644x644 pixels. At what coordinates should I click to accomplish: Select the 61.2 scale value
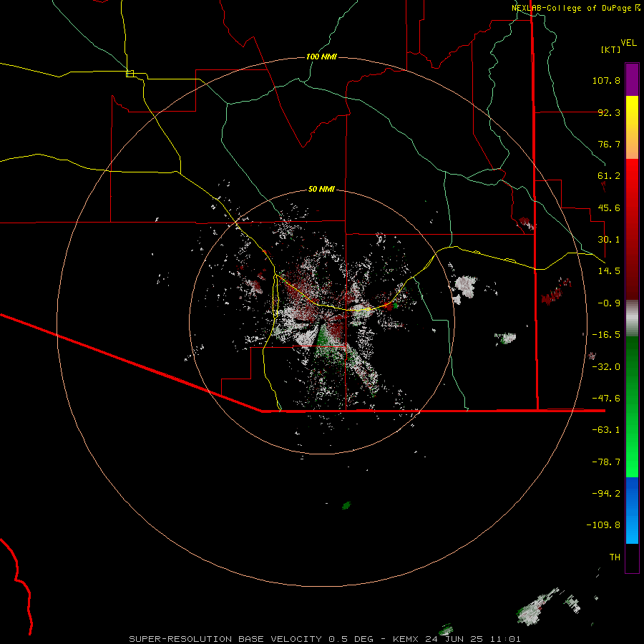coord(609,176)
